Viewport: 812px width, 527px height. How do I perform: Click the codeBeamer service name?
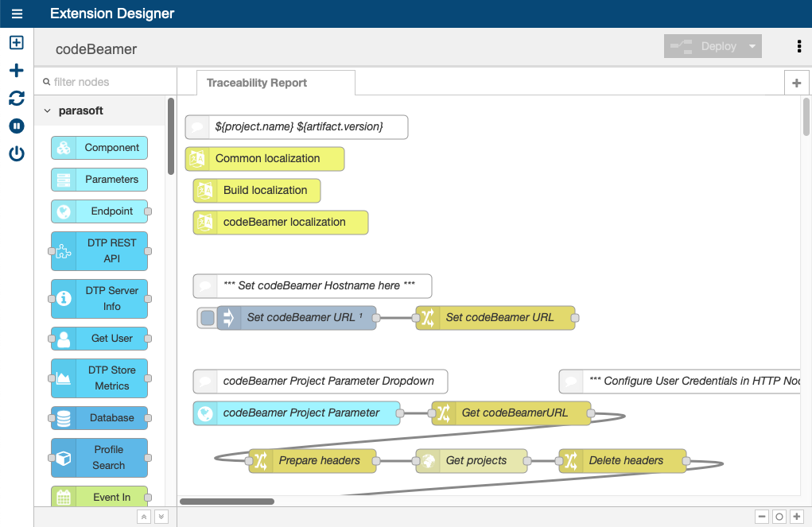96,49
